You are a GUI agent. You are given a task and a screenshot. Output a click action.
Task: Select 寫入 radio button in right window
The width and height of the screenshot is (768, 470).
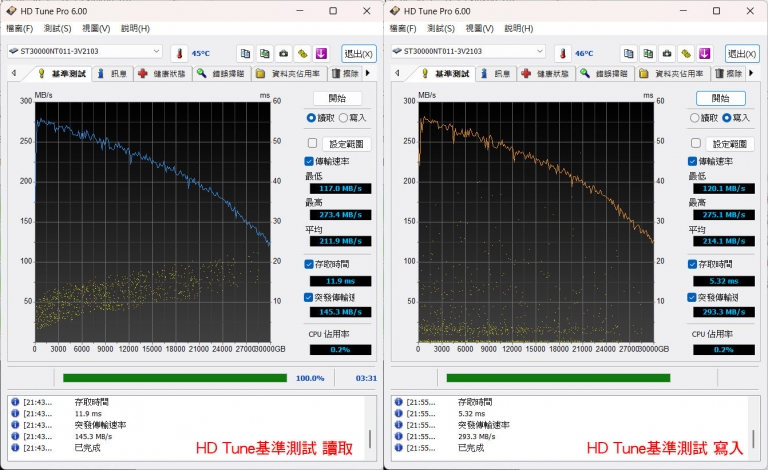click(x=727, y=118)
